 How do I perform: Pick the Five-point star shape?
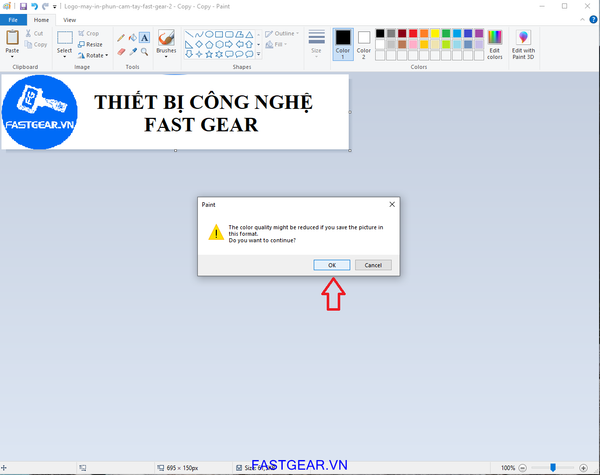(209, 54)
